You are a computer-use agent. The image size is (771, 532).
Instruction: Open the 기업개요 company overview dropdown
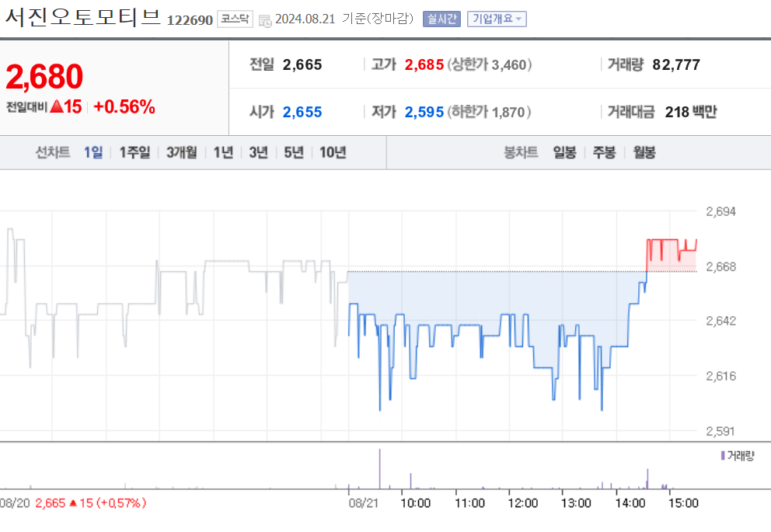click(x=497, y=19)
